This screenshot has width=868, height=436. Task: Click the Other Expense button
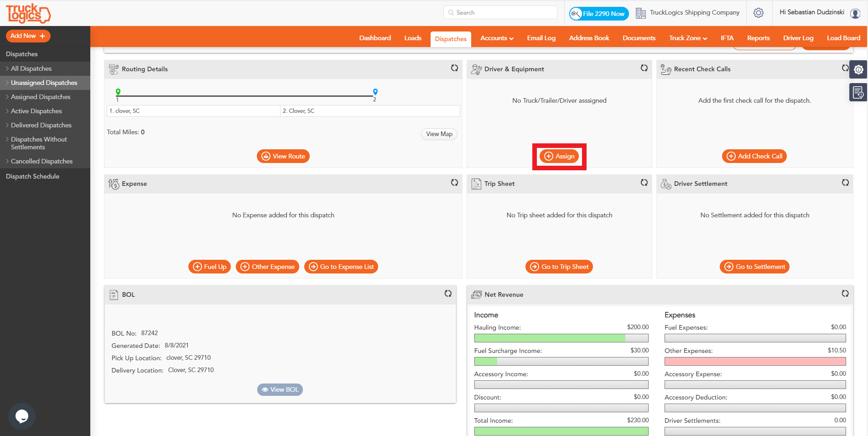pos(267,267)
